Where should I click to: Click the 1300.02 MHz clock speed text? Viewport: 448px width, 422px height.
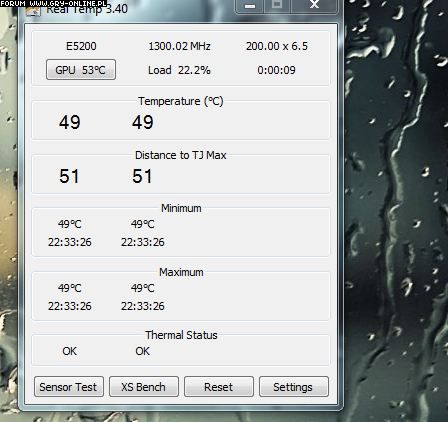[x=179, y=46]
